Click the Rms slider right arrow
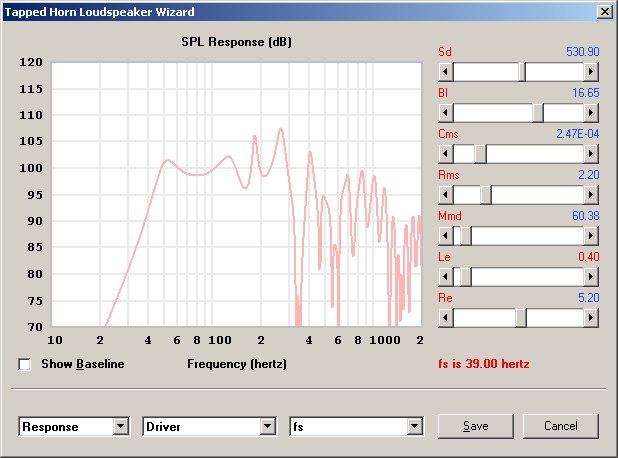This screenshot has height=458, width=618. (x=590, y=195)
